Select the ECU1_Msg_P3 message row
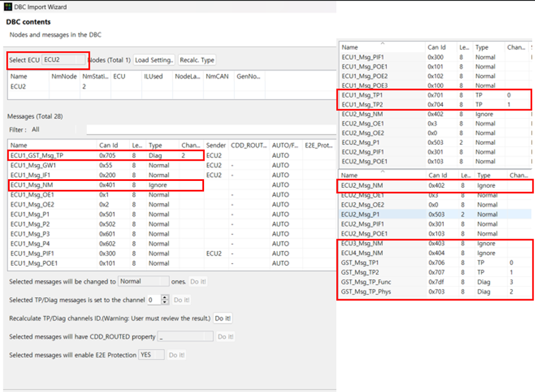Viewport: 535px width, 392px height. tap(172, 234)
